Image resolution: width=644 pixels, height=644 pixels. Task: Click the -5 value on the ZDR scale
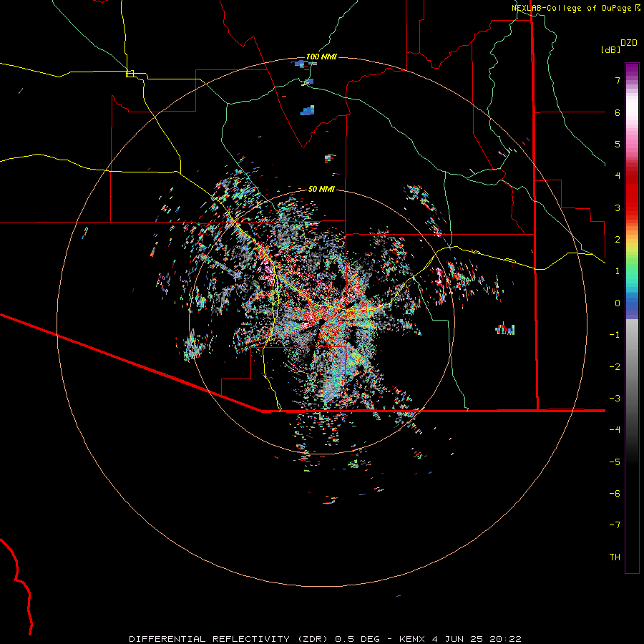615,462
